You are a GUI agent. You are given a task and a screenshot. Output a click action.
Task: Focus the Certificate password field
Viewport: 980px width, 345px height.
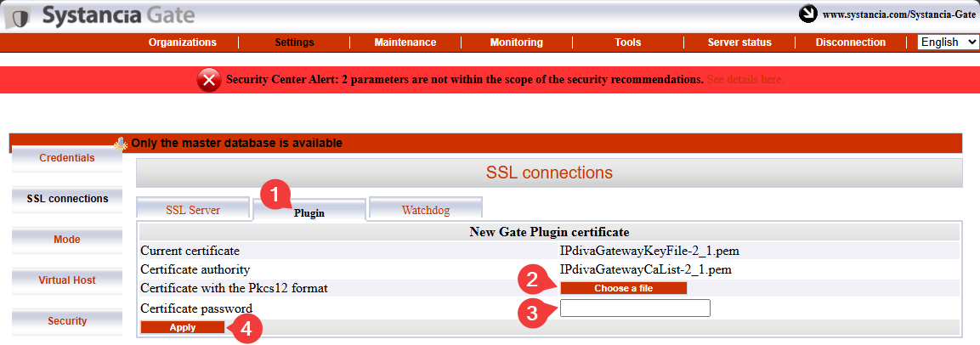[x=635, y=308]
